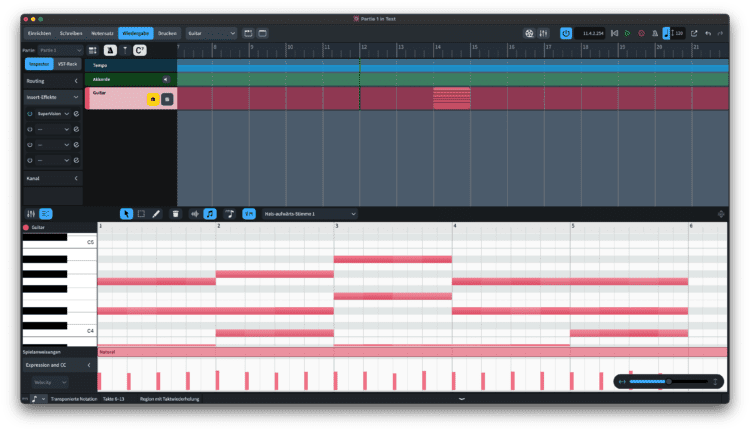The height and width of the screenshot is (431, 750).
Task: Rewind to the start of the flow
Action: (x=615, y=33)
